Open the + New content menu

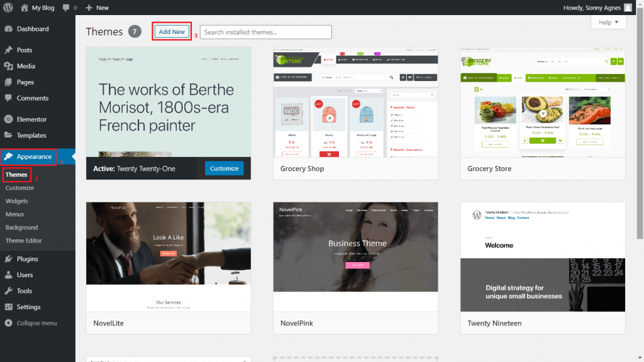click(97, 8)
